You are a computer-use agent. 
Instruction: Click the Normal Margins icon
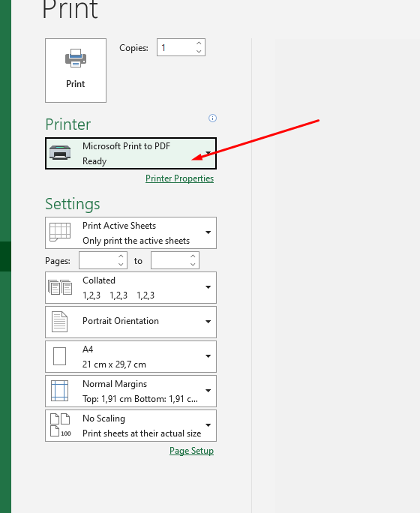59,391
